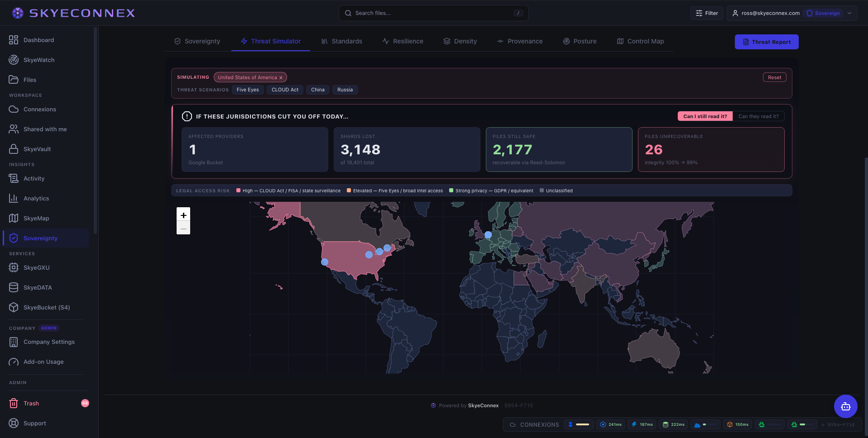
Task: Open the chatbot assistant floating button
Action: tap(845, 406)
